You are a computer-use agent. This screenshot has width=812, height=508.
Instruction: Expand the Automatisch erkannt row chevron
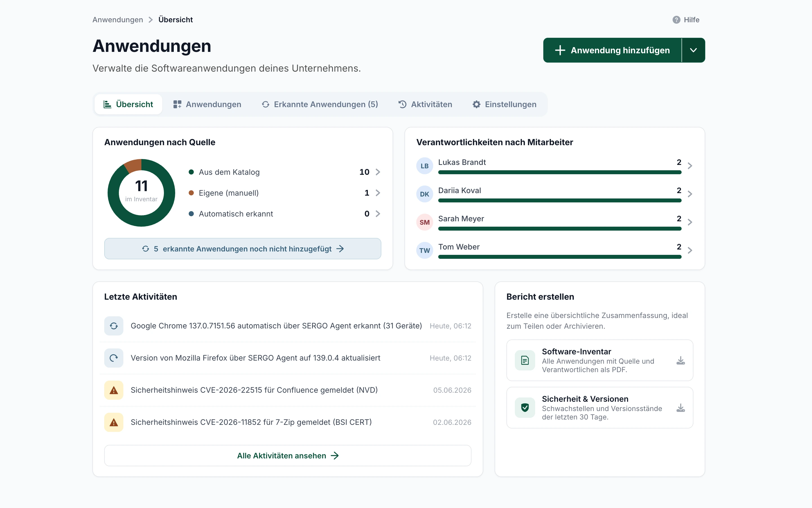pos(378,214)
